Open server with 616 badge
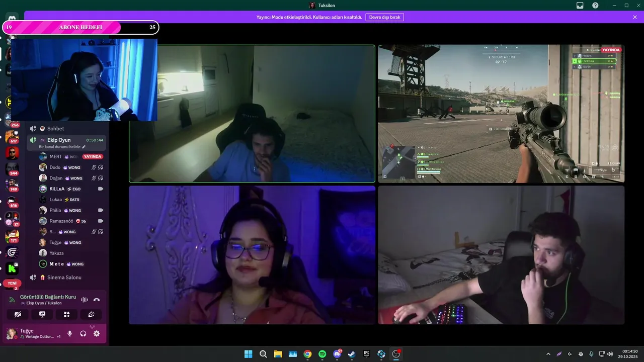Viewport: 644px width, 362px height. coord(12,201)
